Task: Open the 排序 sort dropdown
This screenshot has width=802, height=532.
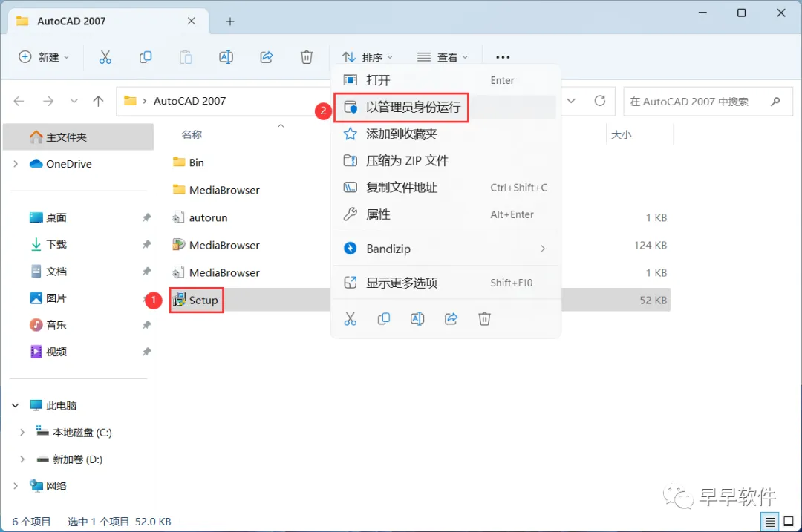Action: [368, 57]
